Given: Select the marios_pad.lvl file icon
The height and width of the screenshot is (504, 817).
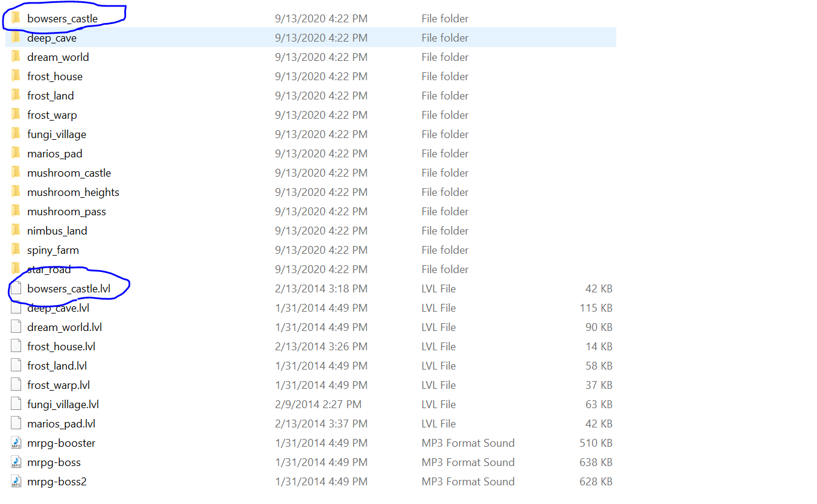Looking at the screenshot, I should coord(16,423).
